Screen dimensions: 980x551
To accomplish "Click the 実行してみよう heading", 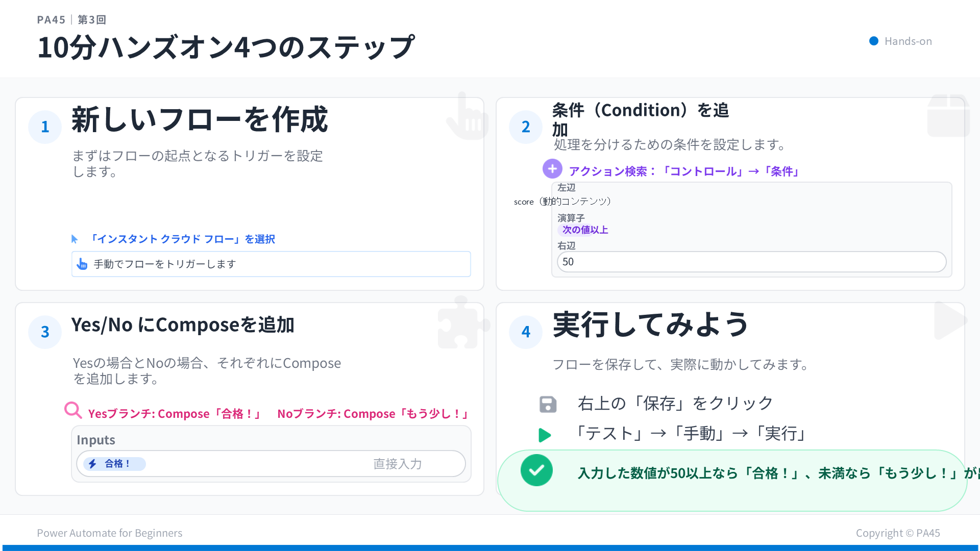I will coord(651,324).
